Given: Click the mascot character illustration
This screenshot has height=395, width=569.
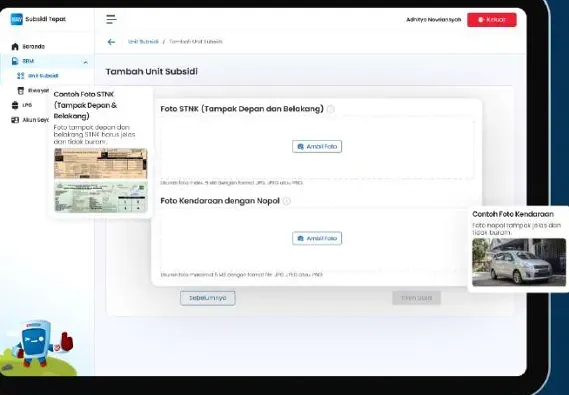Looking at the screenshot, I should [42, 343].
